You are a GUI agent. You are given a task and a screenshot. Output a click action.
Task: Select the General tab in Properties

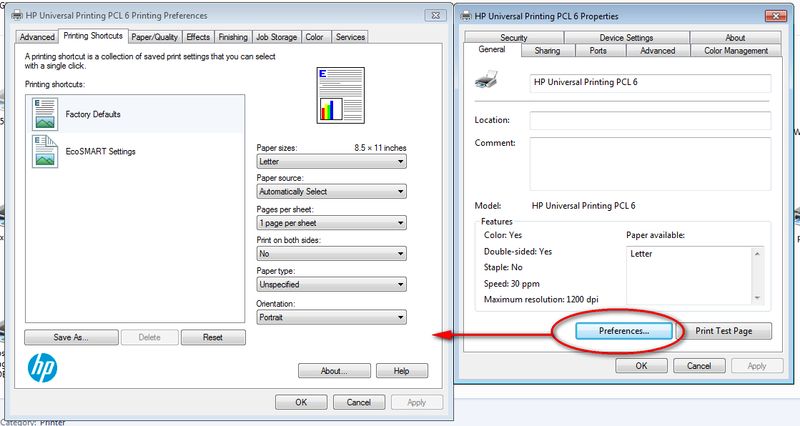[x=492, y=49]
